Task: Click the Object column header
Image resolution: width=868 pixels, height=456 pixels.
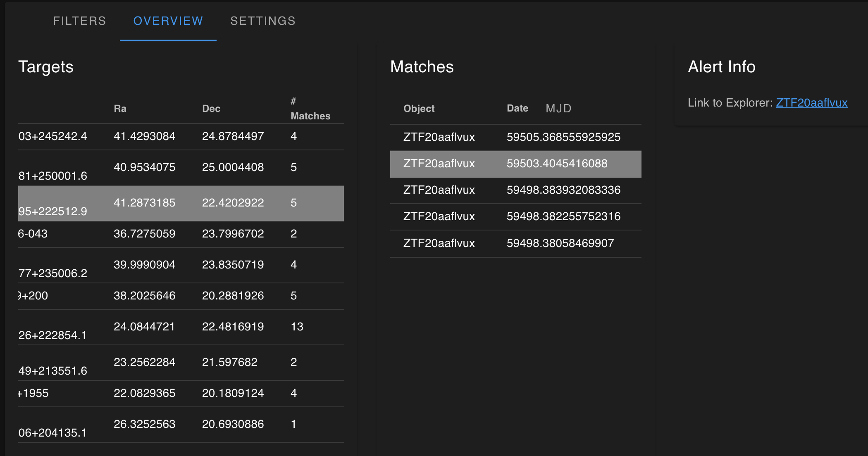Action: [419, 109]
